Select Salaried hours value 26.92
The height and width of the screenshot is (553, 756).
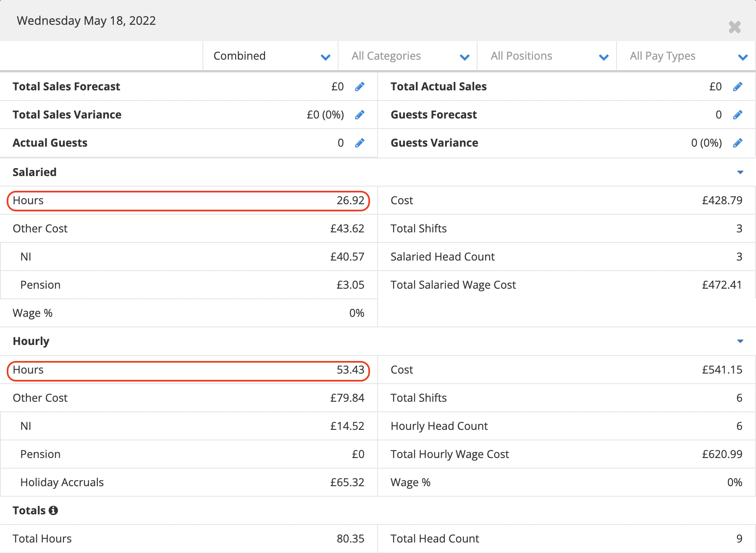coord(350,200)
